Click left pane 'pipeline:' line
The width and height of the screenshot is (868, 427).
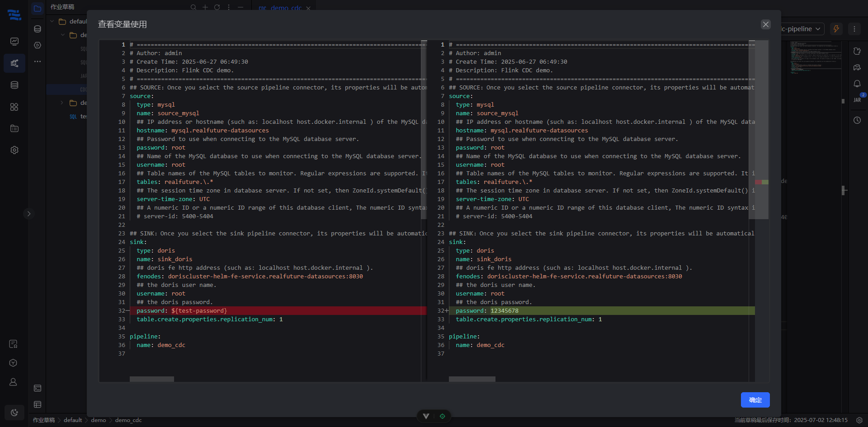click(145, 337)
